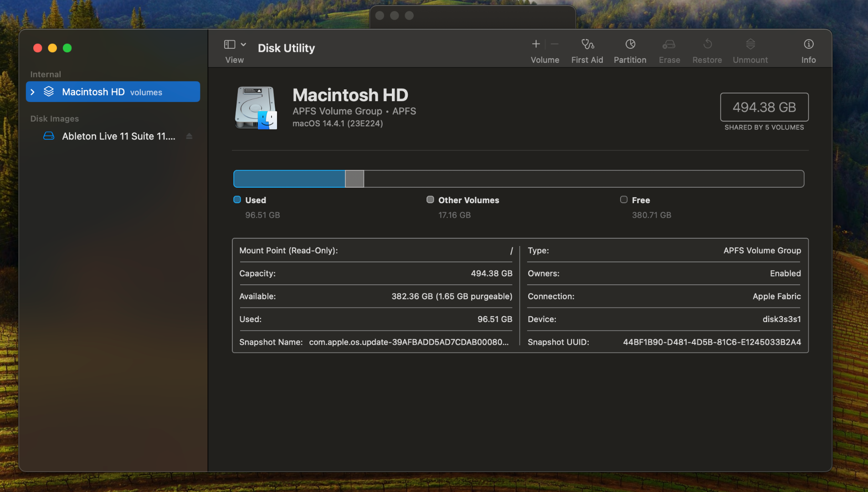This screenshot has width=868, height=492.
Task: Click the Info label
Action: click(809, 60)
